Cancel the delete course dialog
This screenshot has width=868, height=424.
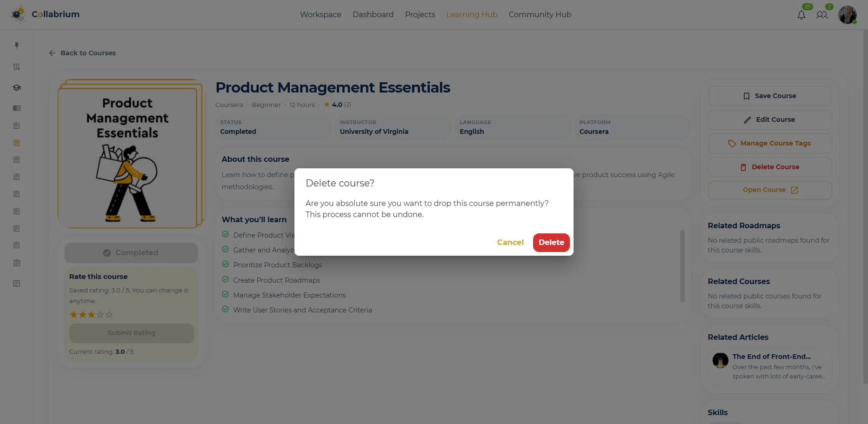click(x=510, y=242)
